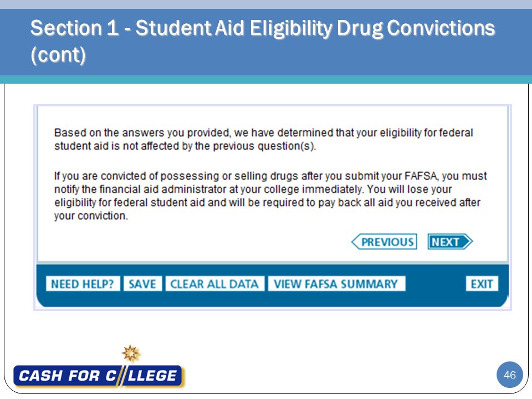Click the paragraph starting 'Based on the answers'
The height and width of the screenshot is (399, 532).
click(263, 139)
